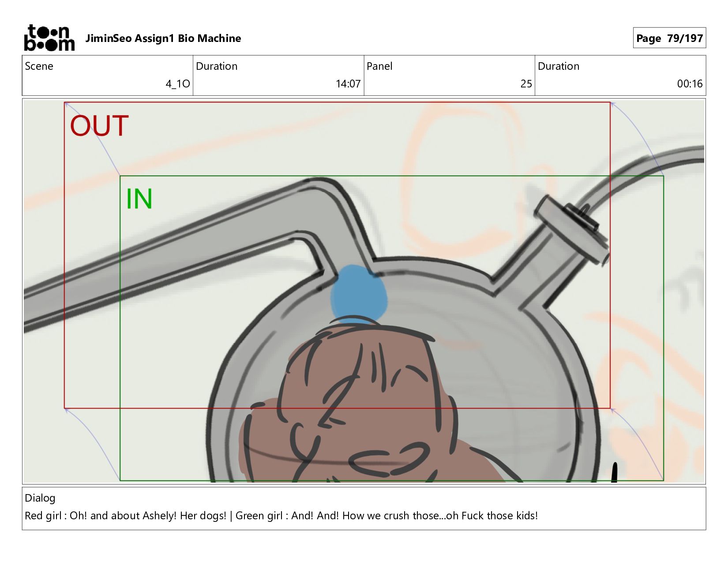Click the panel duration value '00:16'
This screenshot has height=563, width=728.
(x=690, y=84)
